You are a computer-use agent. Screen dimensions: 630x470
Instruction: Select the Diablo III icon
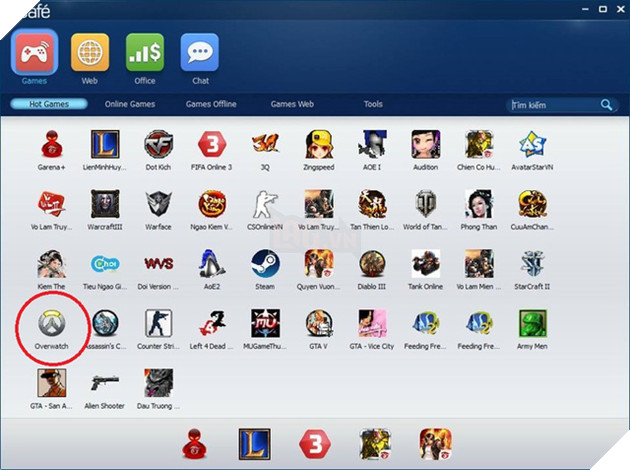(x=372, y=265)
